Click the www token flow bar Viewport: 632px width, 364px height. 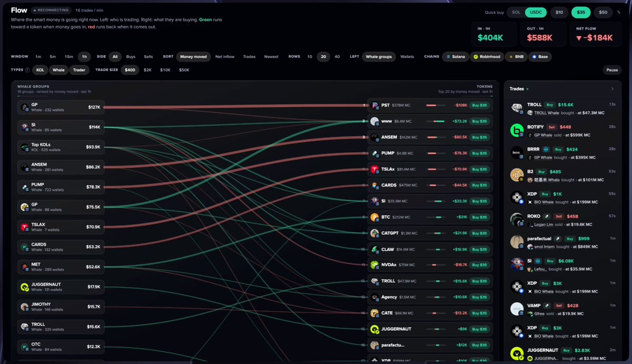(438, 121)
